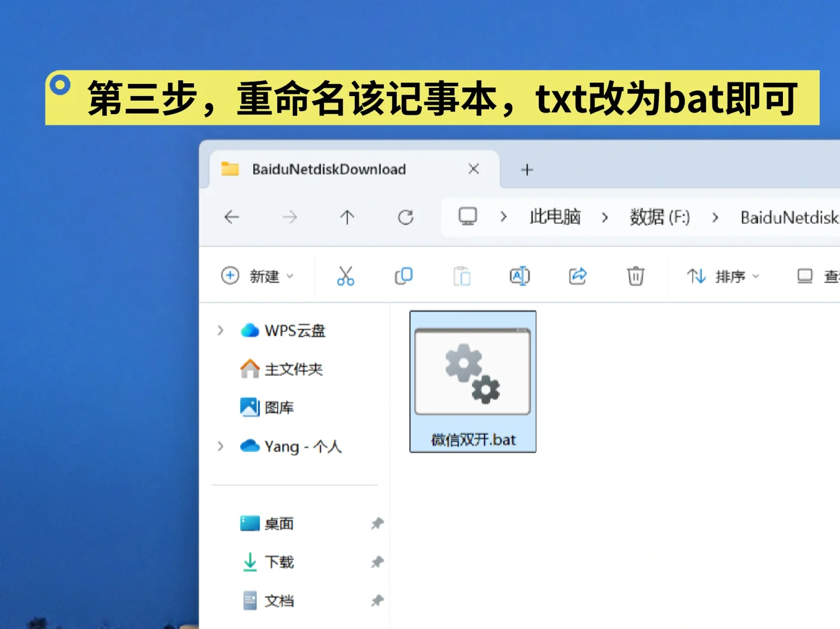Expand the WPS云盘 sidebar entry
Screen dimensions: 840x629
click(220, 330)
